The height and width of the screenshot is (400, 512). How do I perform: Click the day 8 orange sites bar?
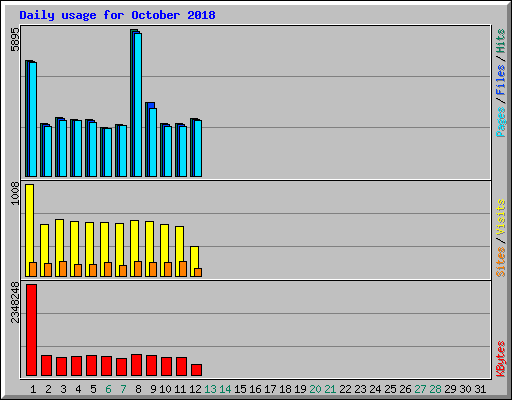(x=138, y=269)
